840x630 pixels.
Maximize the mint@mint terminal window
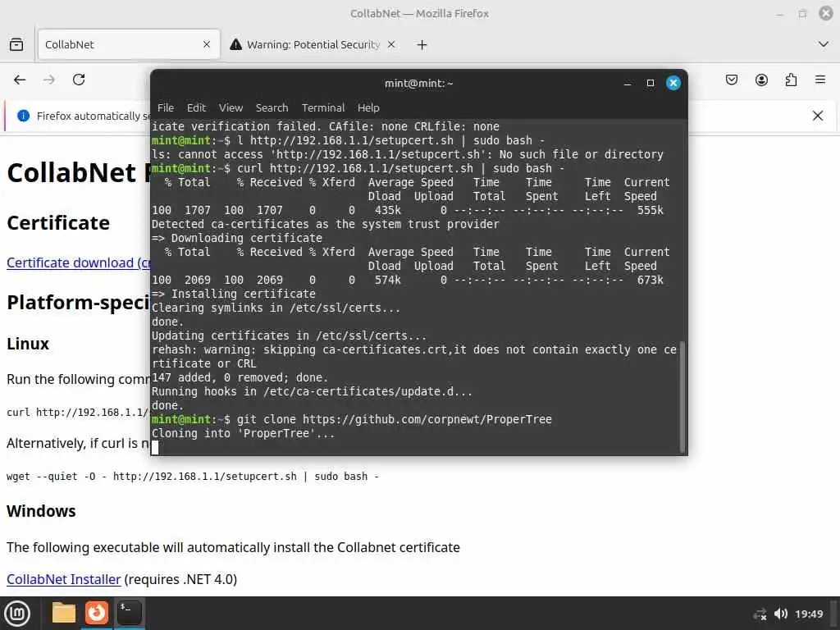pyautogui.click(x=651, y=83)
